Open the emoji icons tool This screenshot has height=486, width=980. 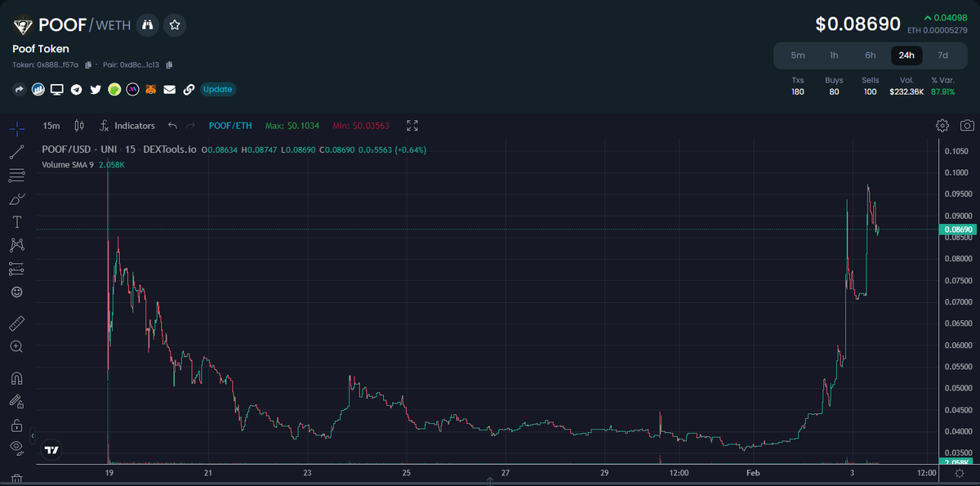[16, 292]
